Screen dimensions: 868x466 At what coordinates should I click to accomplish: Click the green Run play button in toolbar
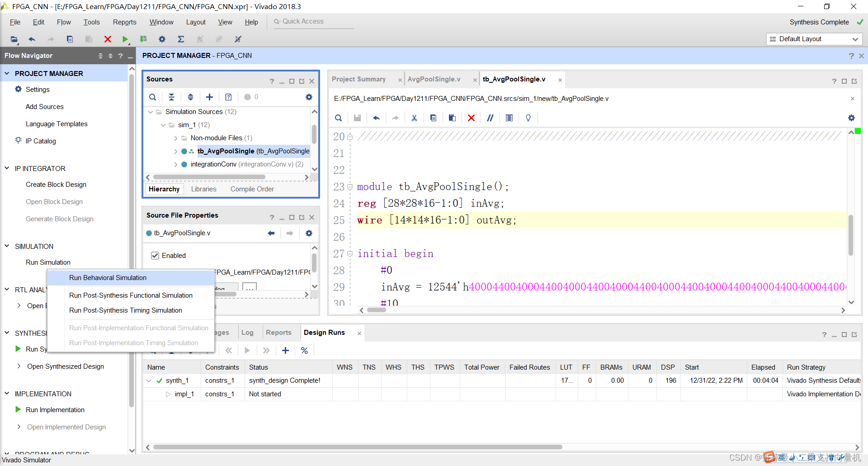pos(125,39)
